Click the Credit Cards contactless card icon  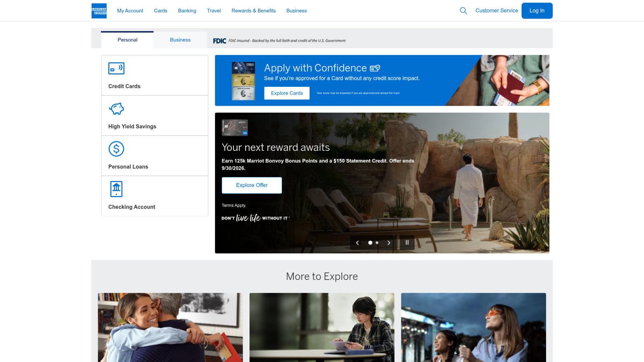click(116, 68)
